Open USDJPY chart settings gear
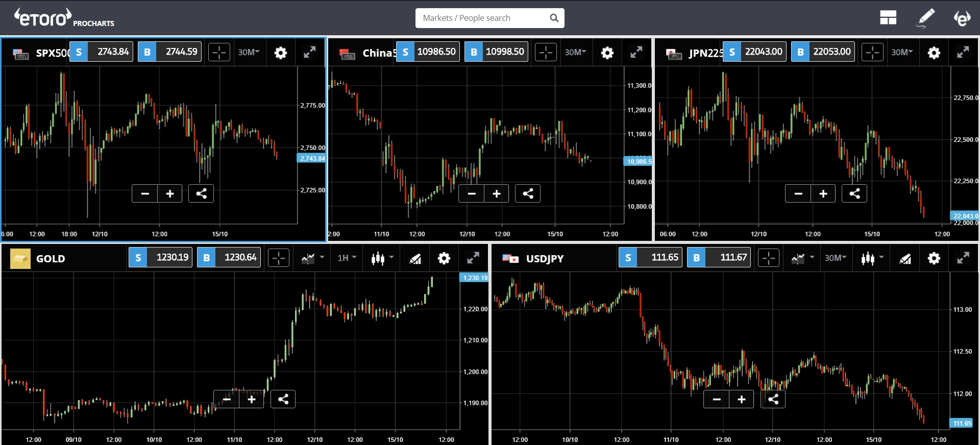This screenshot has height=445, width=980. pyautogui.click(x=934, y=258)
